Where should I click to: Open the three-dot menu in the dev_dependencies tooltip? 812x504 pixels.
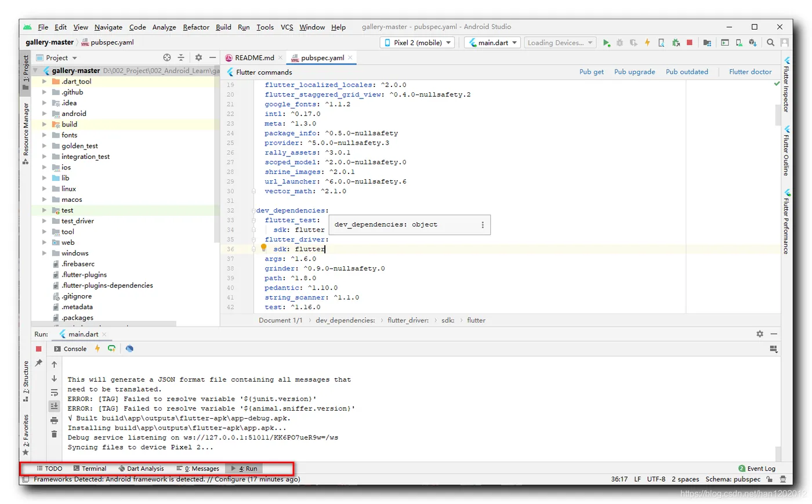pos(483,224)
